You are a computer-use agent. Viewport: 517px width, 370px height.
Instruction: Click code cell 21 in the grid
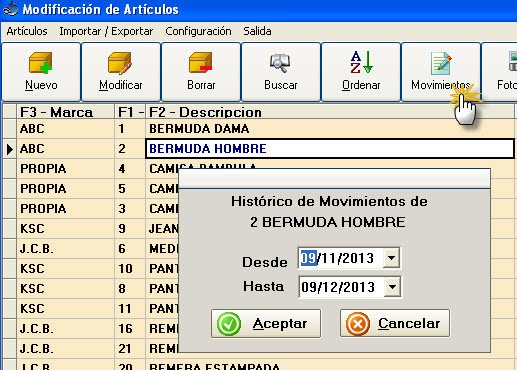click(x=130, y=349)
